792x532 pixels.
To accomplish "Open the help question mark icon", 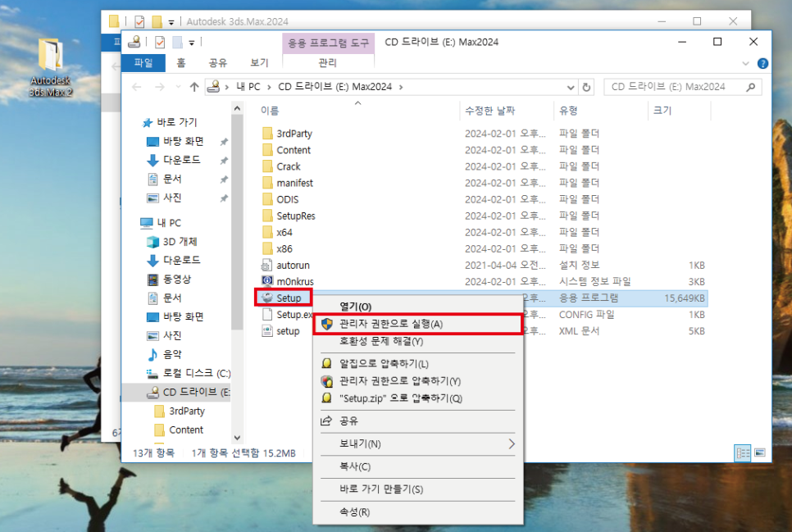I will [x=762, y=63].
